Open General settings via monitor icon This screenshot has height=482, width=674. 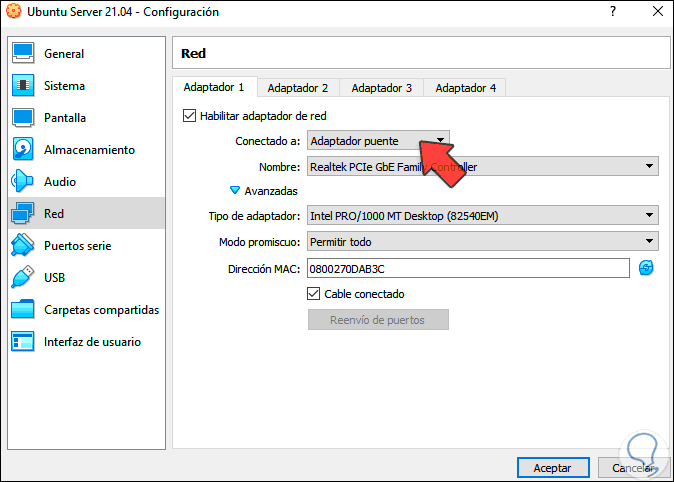pyautogui.click(x=23, y=53)
